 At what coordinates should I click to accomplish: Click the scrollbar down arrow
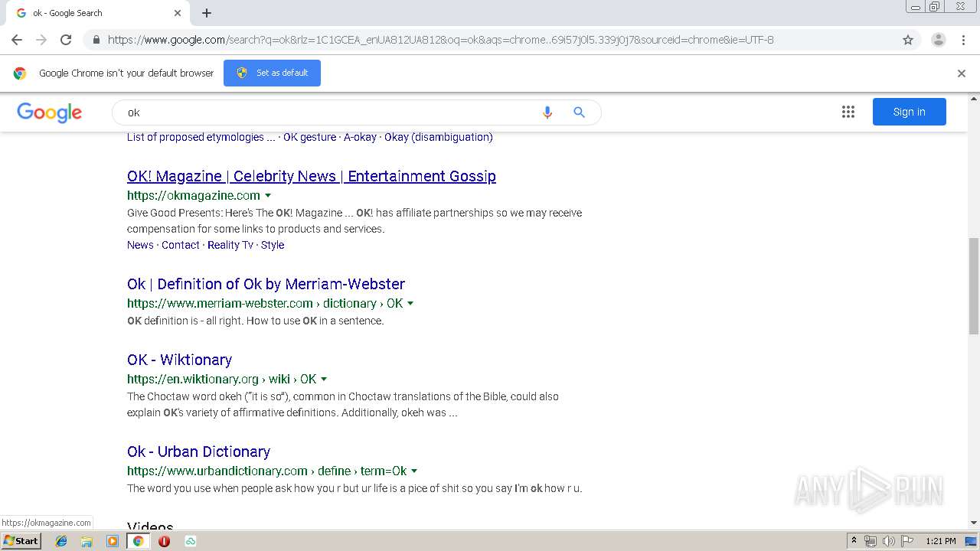(974, 523)
